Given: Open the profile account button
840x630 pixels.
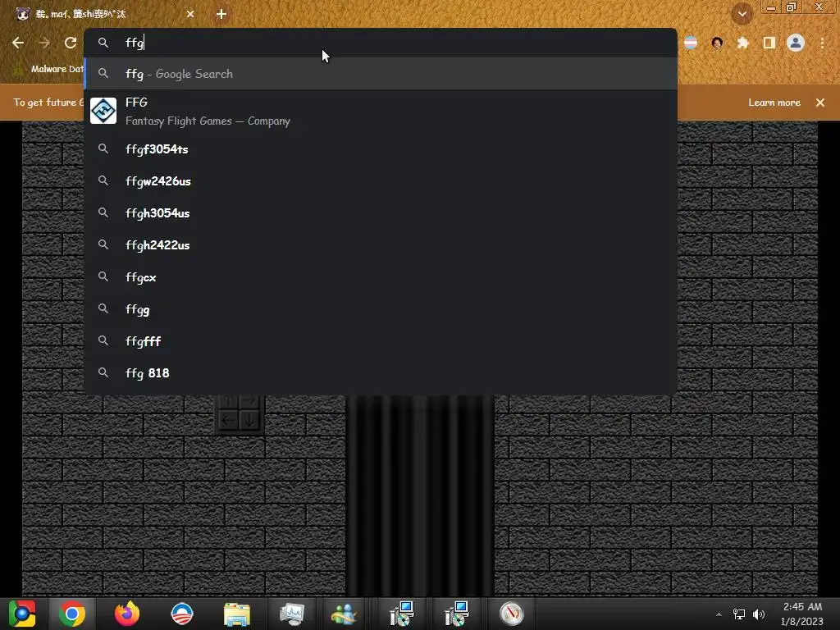Looking at the screenshot, I should point(796,43).
